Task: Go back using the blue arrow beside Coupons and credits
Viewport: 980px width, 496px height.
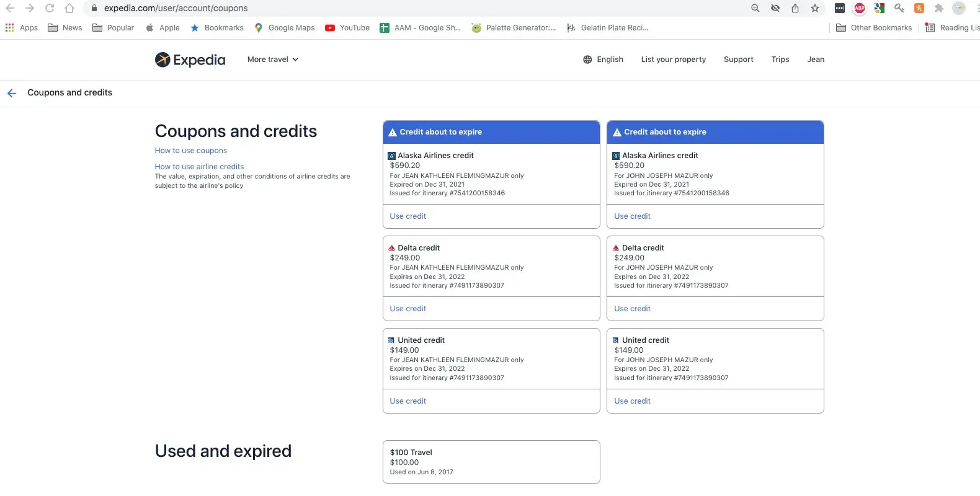Action: (12, 93)
